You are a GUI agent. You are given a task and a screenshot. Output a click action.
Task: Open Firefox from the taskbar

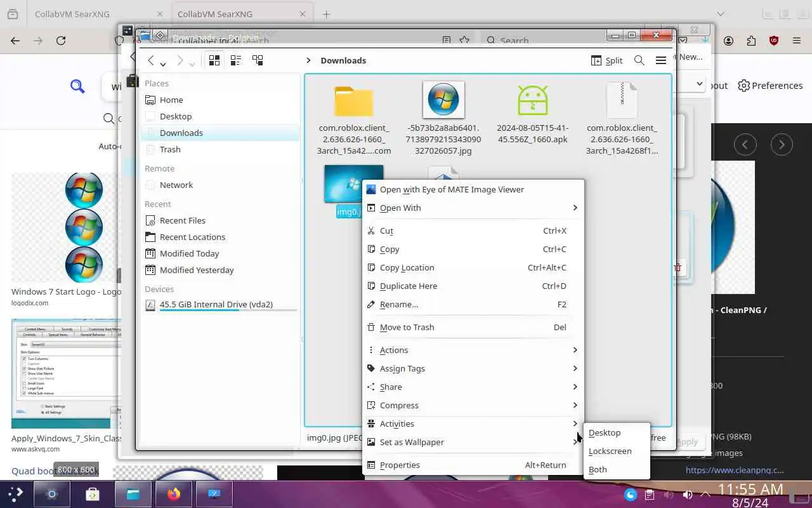tap(173, 494)
